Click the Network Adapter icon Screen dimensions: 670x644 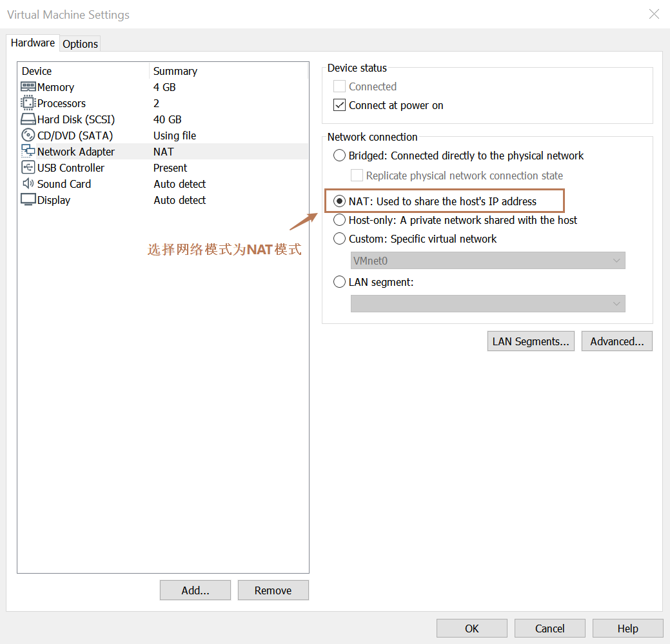pos(28,151)
